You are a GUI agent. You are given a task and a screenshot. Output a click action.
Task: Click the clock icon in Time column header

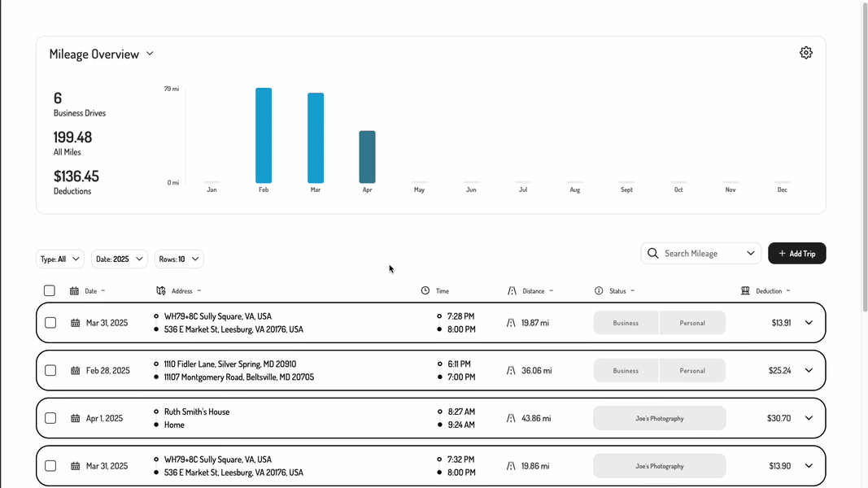pyautogui.click(x=424, y=290)
